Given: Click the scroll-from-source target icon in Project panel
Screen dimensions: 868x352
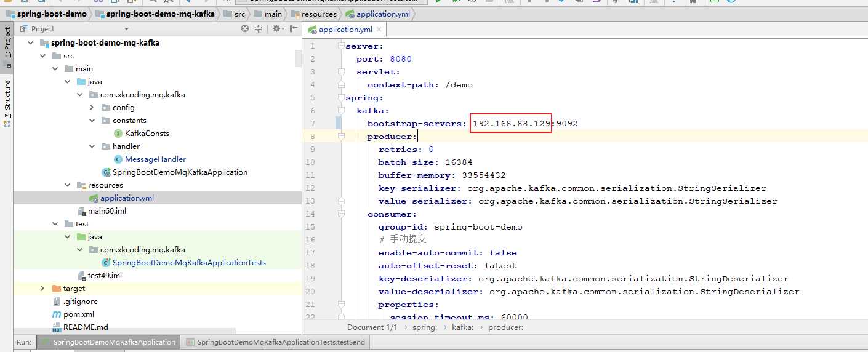Looking at the screenshot, I should coord(245,28).
